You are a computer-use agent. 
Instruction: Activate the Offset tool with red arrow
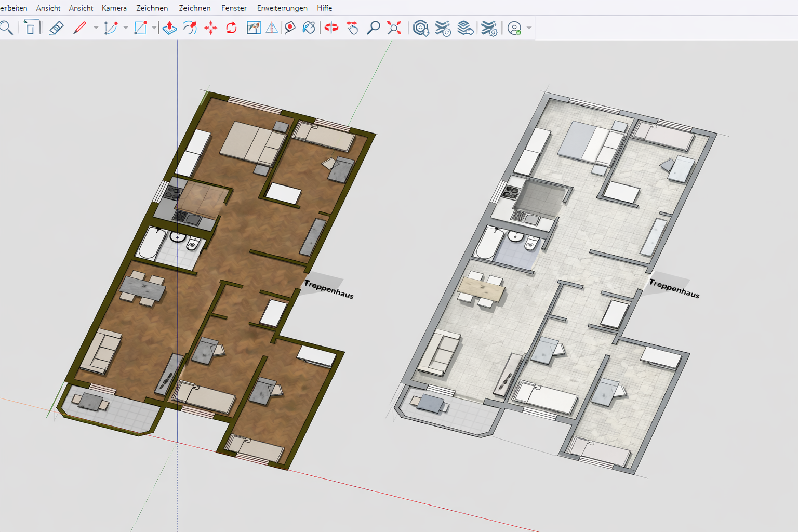click(x=190, y=28)
